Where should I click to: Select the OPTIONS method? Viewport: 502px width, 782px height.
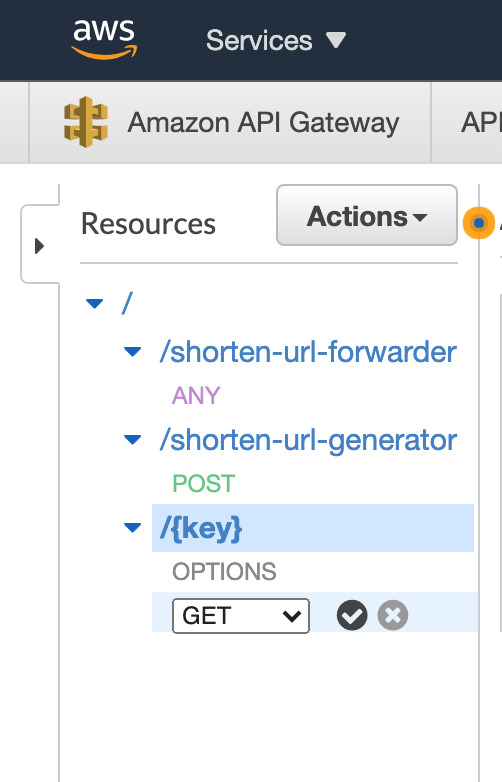click(224, 572)
